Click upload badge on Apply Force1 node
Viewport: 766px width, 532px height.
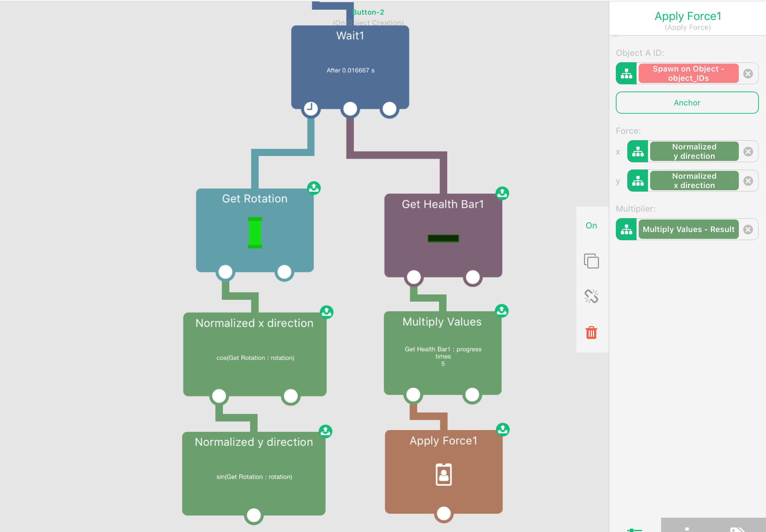(x=502, y=429)
